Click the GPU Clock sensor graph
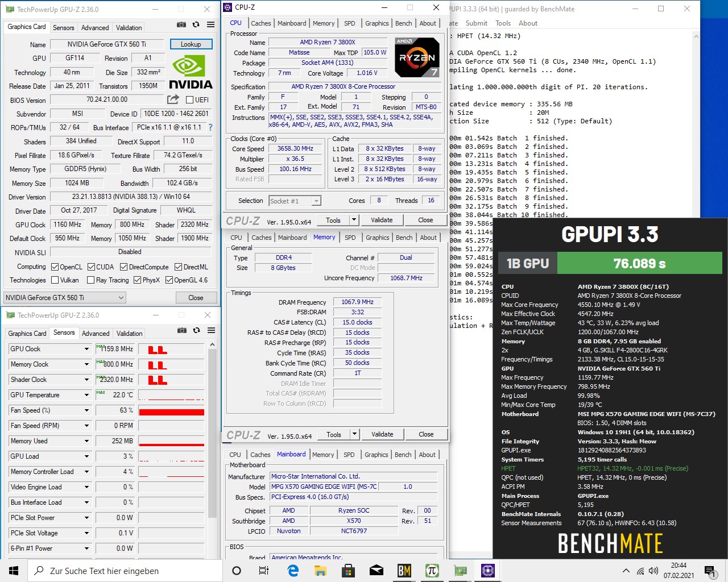 (171, 349)
